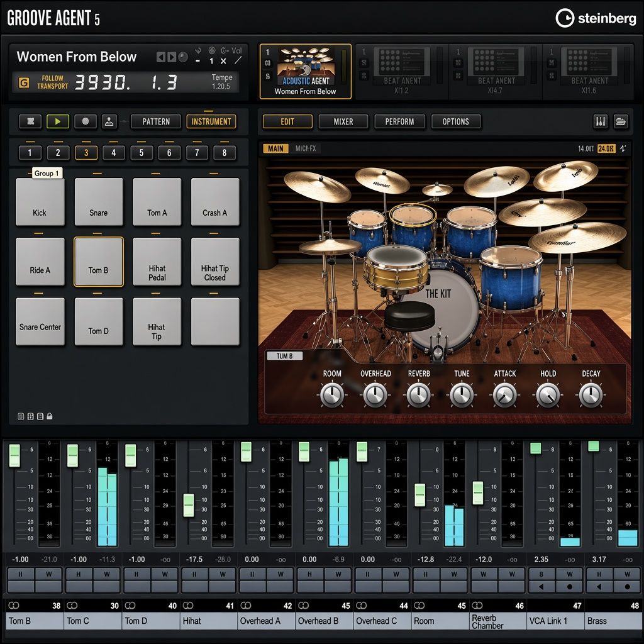
Task: Click the stereo link icon above Hihat channel
Action: point(187,606)
